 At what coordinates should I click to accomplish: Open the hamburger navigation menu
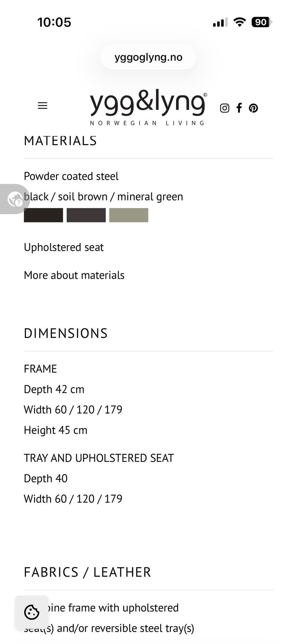point(42,106)
